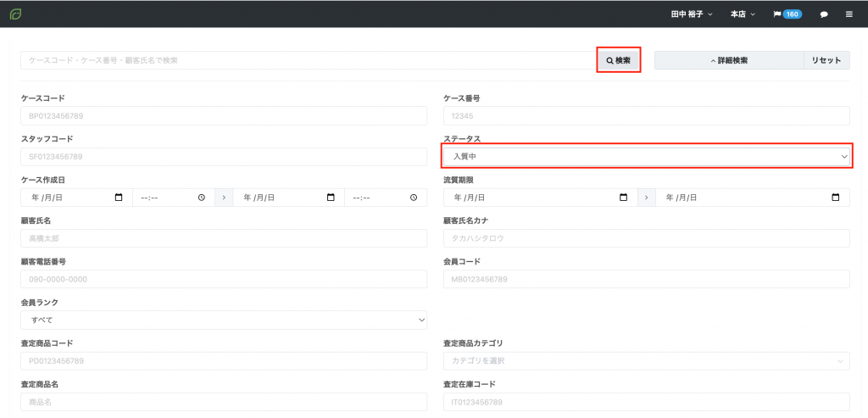
Task: Click the green leaf logo icon
Action: [15, 14]
